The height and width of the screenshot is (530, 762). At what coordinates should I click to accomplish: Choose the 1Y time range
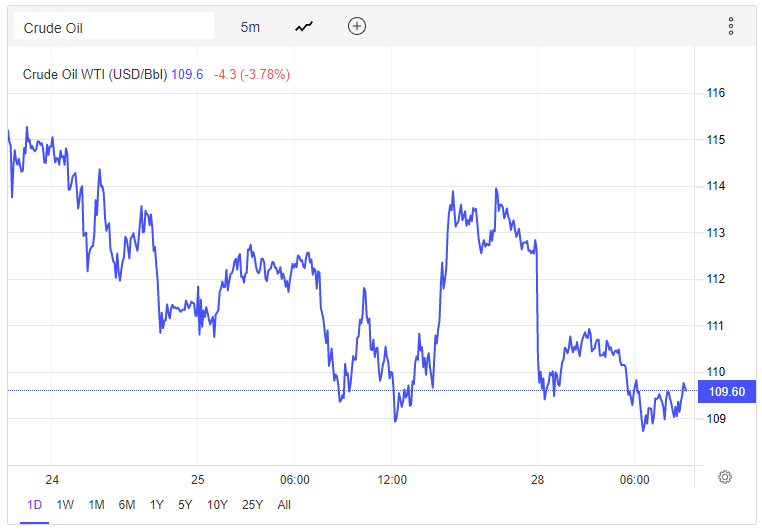tap(157, 505)
